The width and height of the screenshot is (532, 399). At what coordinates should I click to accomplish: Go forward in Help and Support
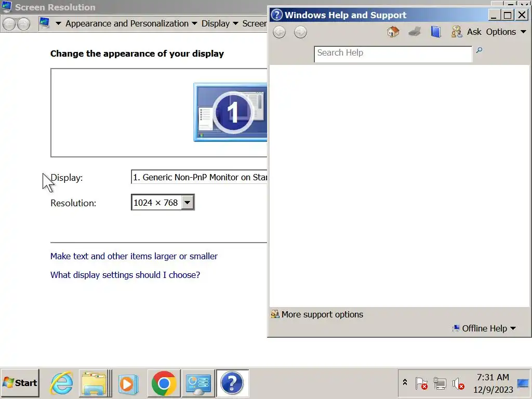coord(300,32)
